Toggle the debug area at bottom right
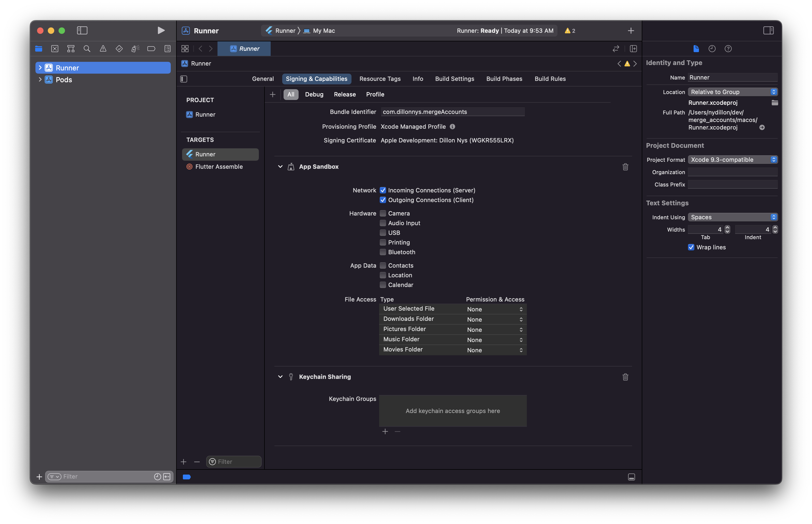Image resolution: width=812 pixels, height=524 pixels. [x=632, y=477]
